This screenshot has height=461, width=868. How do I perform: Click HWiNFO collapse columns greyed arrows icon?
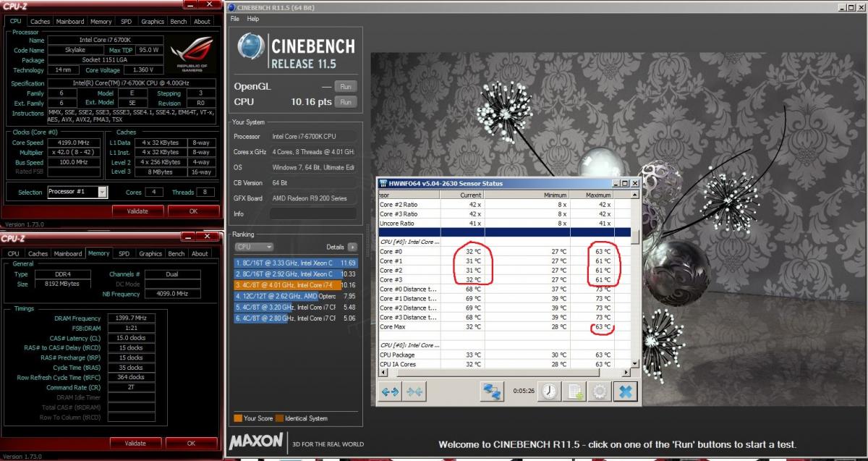tap(414, 392)
